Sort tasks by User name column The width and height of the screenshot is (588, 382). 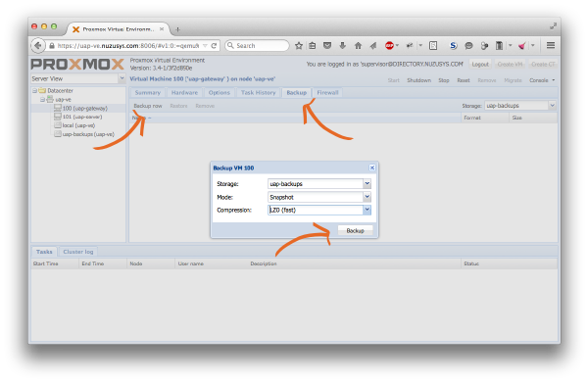pyautogui.click(x=211, y=263)
